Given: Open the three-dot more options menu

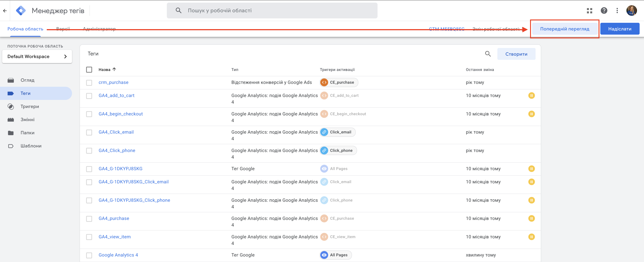Looking at the screenshot, I should [617, 11].
